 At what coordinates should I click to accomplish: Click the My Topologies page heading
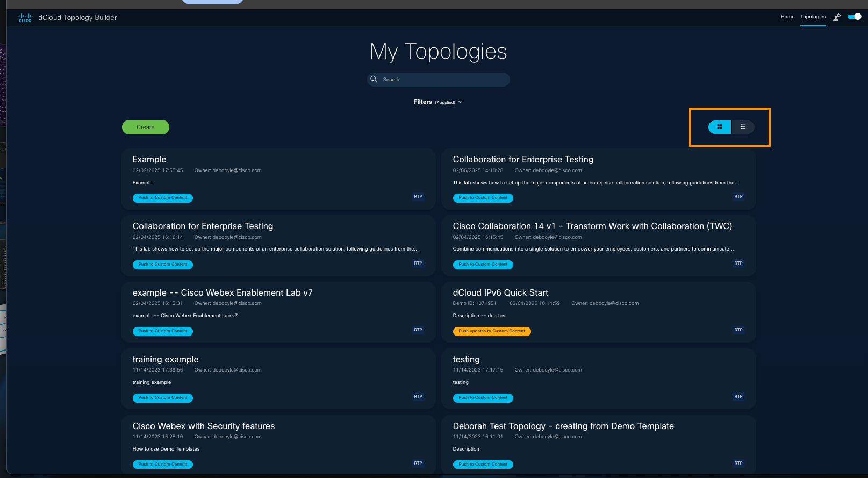(x=439, y=52)
